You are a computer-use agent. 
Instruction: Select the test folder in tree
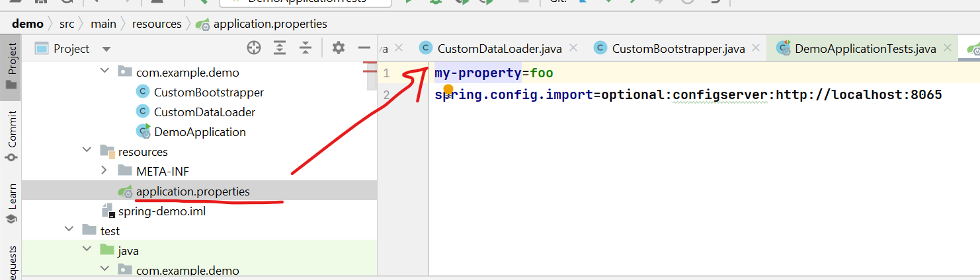pyautogui.click(x=110, y=231)
